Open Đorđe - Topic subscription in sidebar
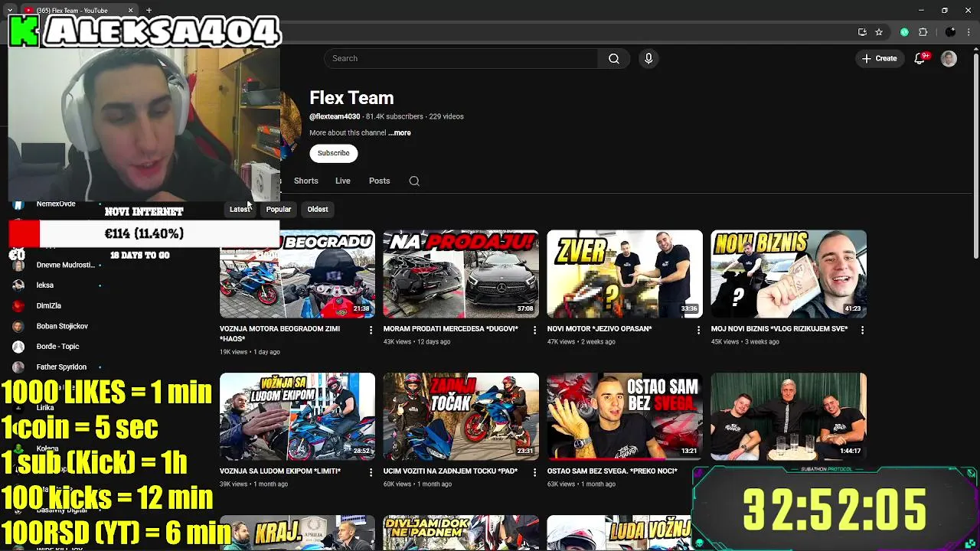Screen dimensions: 980x551 pos(57,347)
